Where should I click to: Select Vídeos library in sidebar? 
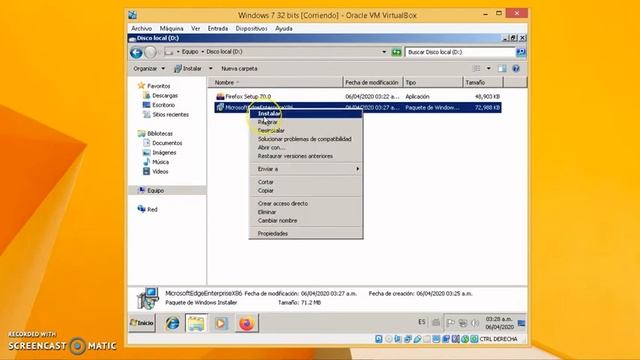(160, 172)
